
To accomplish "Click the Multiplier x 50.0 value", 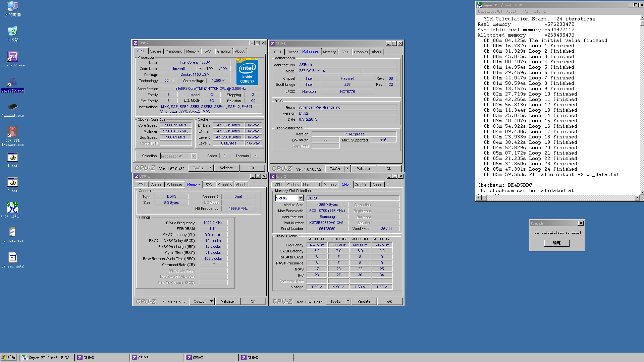I will click(175, 131).
